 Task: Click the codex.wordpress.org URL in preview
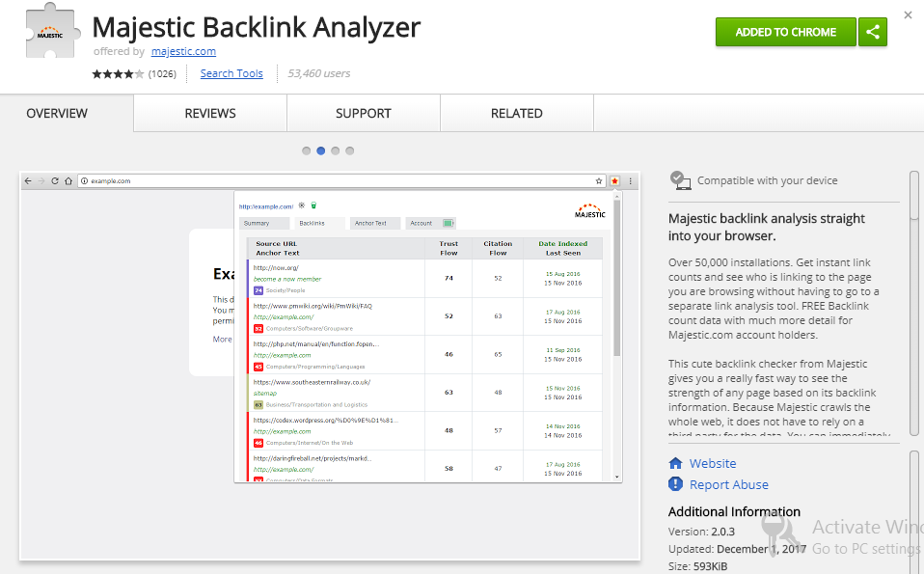click(x=326, y=421)
